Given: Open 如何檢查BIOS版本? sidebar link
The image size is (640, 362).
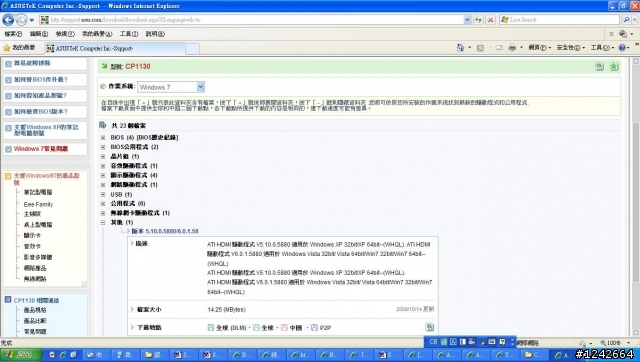Looking at the screenshot, I should 41,111.
